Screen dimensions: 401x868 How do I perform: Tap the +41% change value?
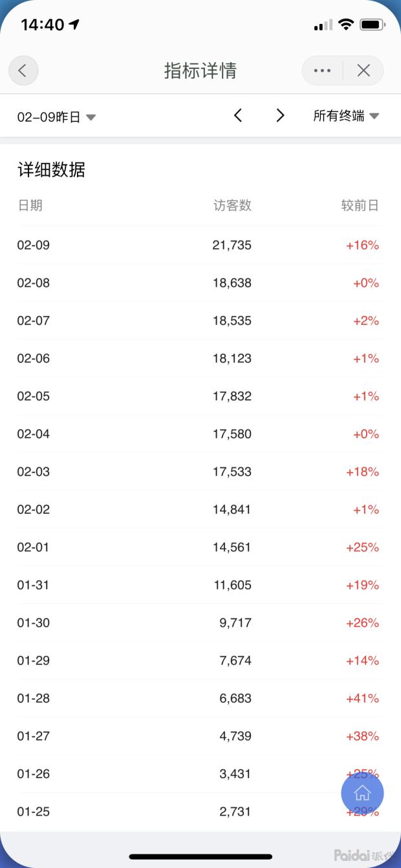click(x=362, y=698)
